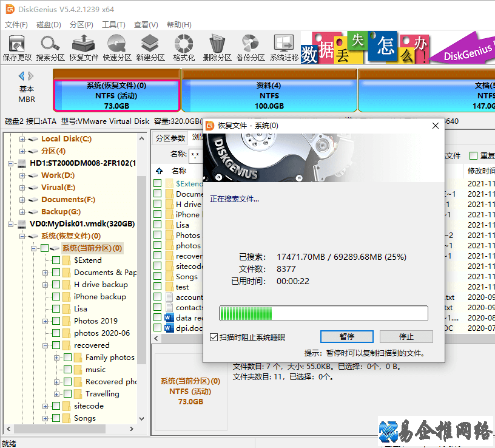
Task: Click the 保存更改 save changes toolbar icon
Action: point(17,47)
